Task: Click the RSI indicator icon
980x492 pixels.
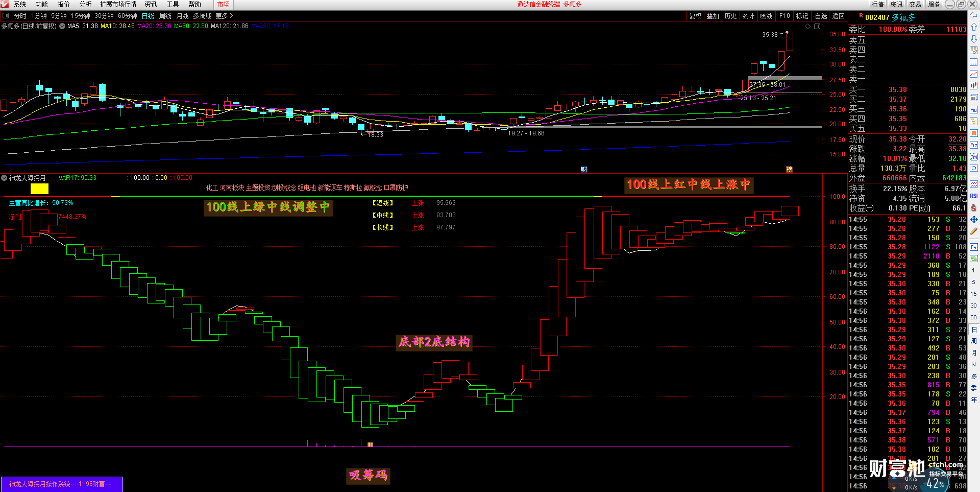Action: pyautogui.click(x=973, y=196)
